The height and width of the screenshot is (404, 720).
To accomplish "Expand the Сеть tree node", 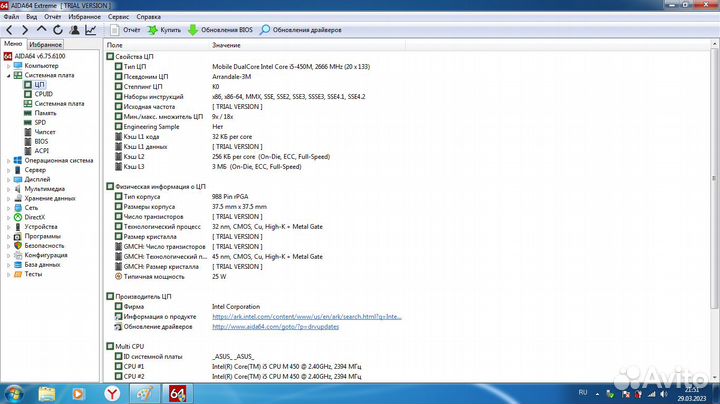I will (x=9, y=208).
